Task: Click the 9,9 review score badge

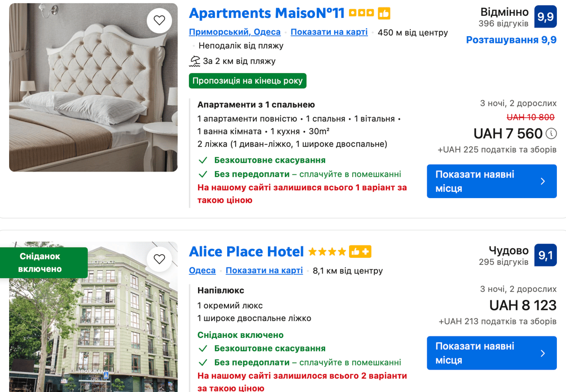Action: (x=545, y=17)
